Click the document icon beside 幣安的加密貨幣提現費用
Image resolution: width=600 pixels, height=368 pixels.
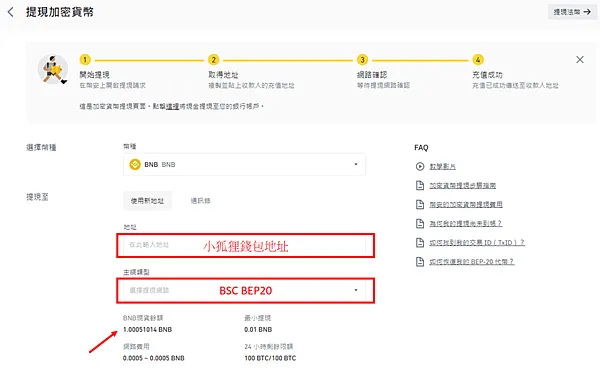point(420,205)
